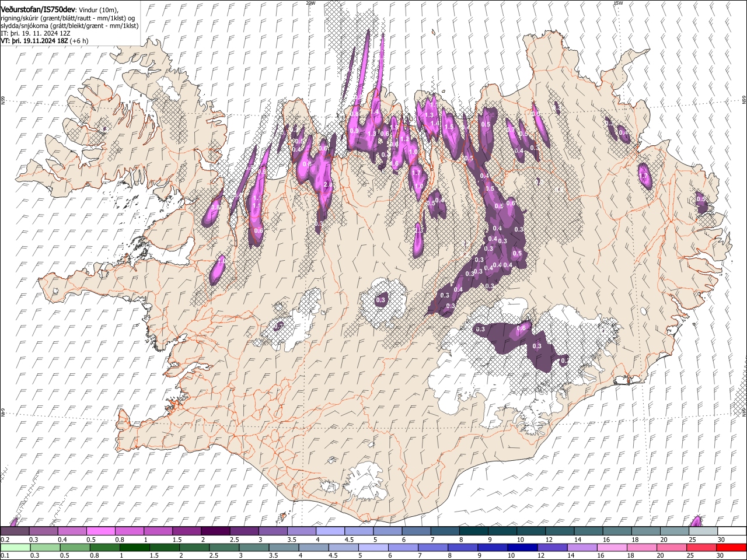Click the 0.6 value on the southeast glacier
This screenshot has width=747, height=560.
click(521, 328)
